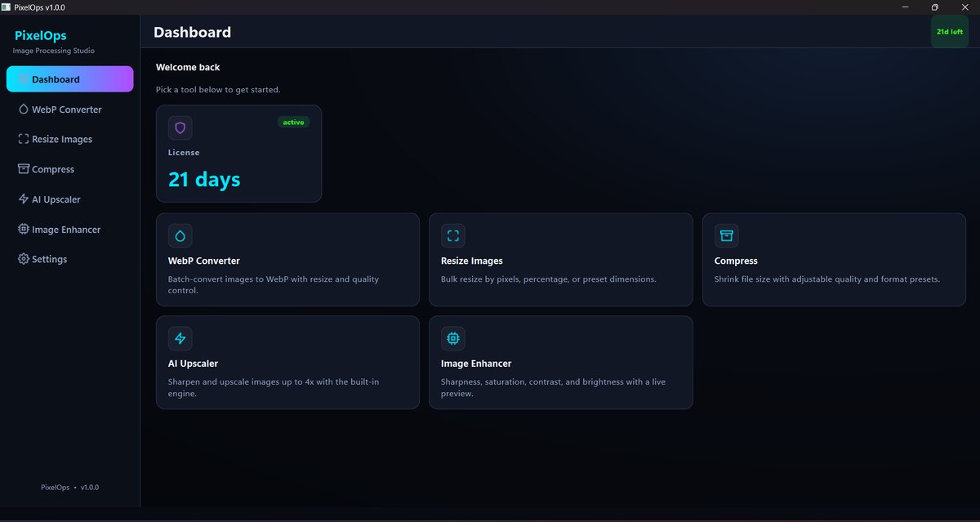Click the Compress archive box icon in sidebar
The image size is (980, 522).
tap(24, 169)
